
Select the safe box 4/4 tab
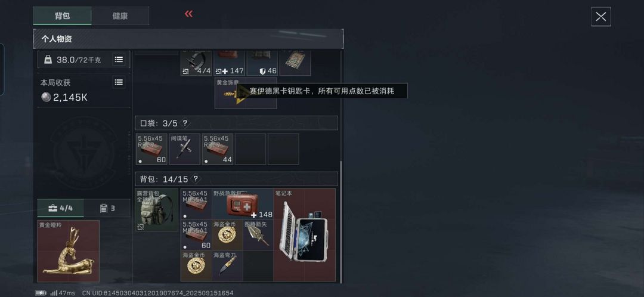pos(60,208)
